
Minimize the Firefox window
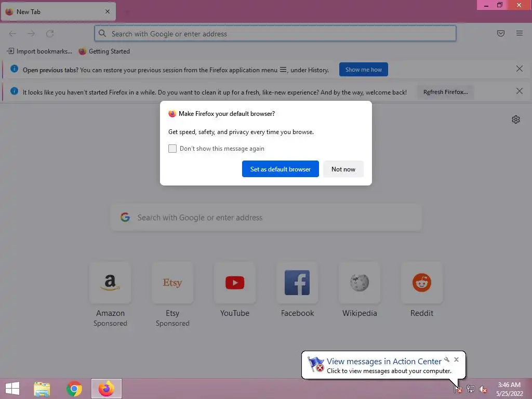pos(486,5)
